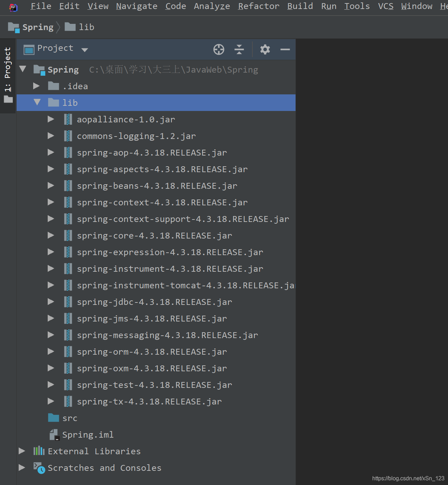448x485 pixels.
Task: Open the Run menu
Action: click(329, 6)
